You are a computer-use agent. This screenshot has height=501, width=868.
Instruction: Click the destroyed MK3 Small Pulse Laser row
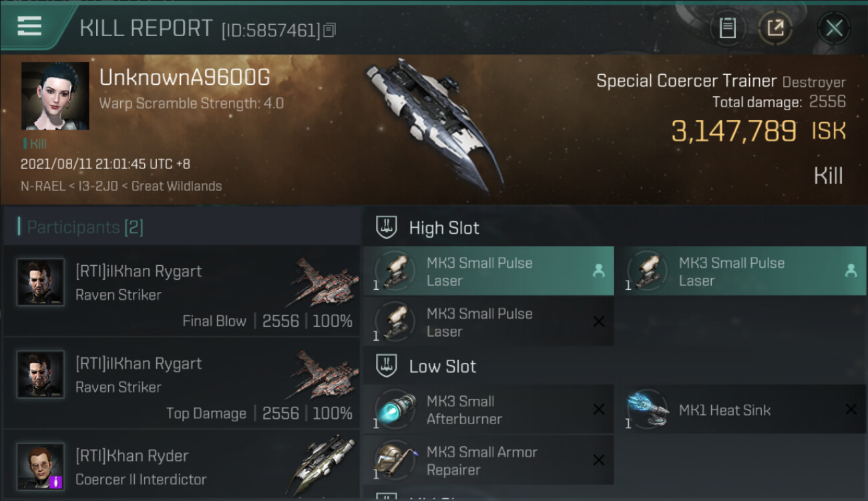[x=489, y=322]
